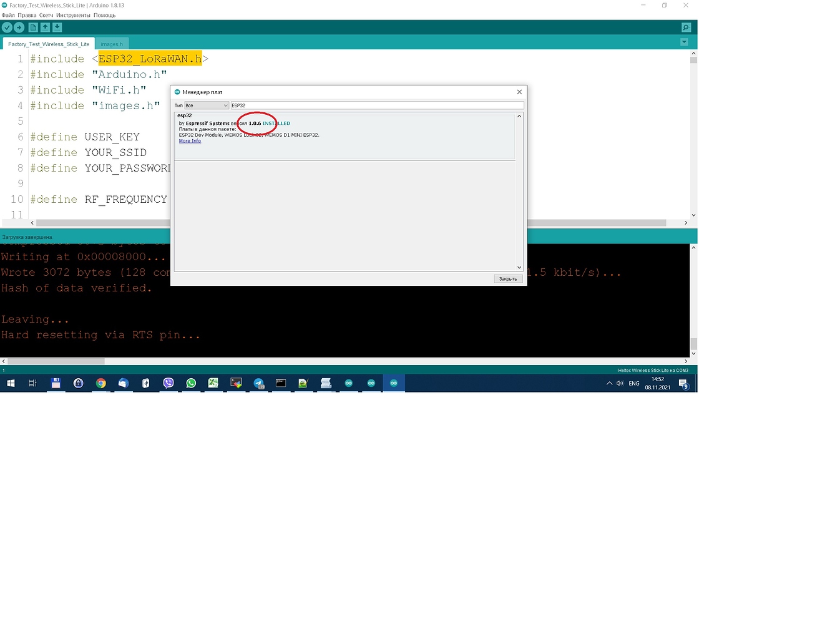Click the Upload arrow icon
The height and width of the screenshot is (624, 840).
[x=19, y=27]
